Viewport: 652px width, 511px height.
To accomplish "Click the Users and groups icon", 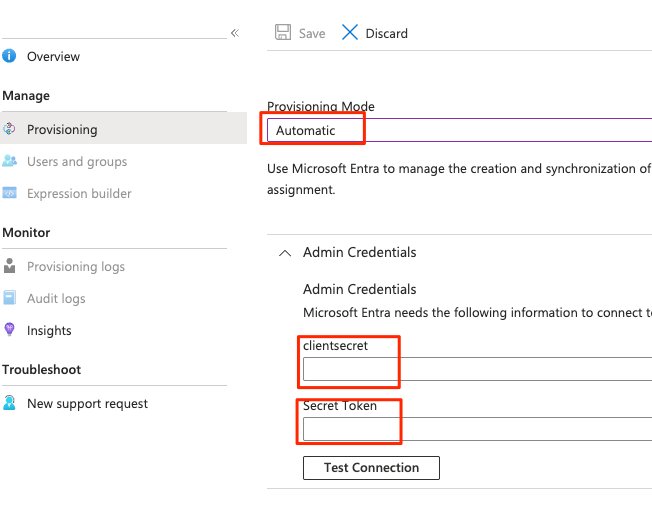I will point(9,161).
